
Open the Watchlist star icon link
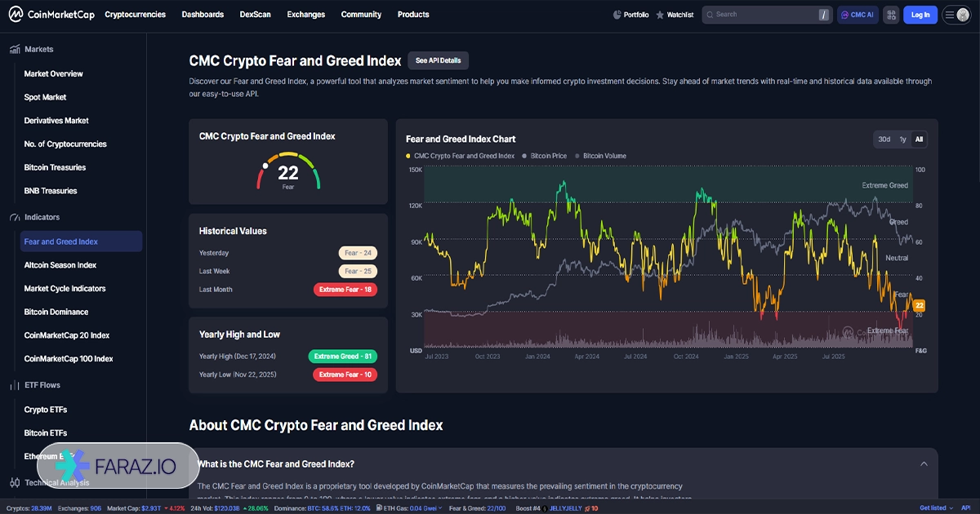pyautogui.click(x=660, y=15)
